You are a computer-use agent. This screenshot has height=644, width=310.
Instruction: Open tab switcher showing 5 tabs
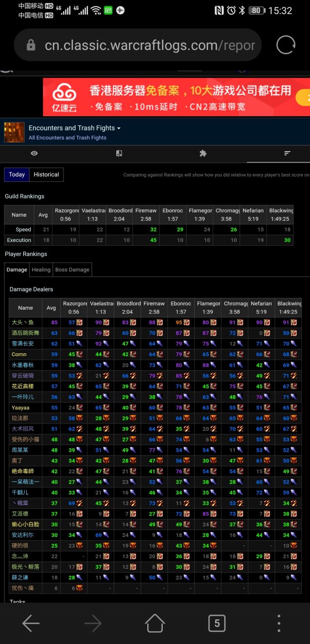pyautogui.click(x=217, y=623)
